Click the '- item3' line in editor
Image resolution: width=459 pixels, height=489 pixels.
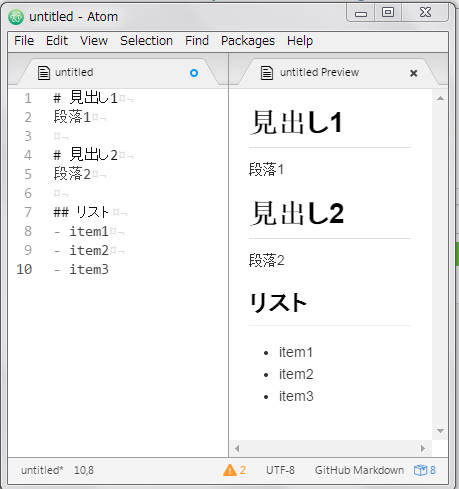(81, 269)
